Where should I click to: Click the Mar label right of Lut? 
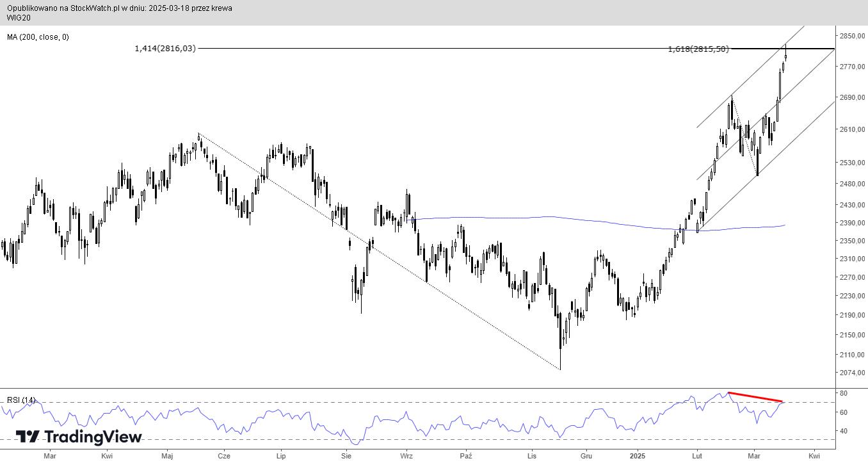coord(754,456)
